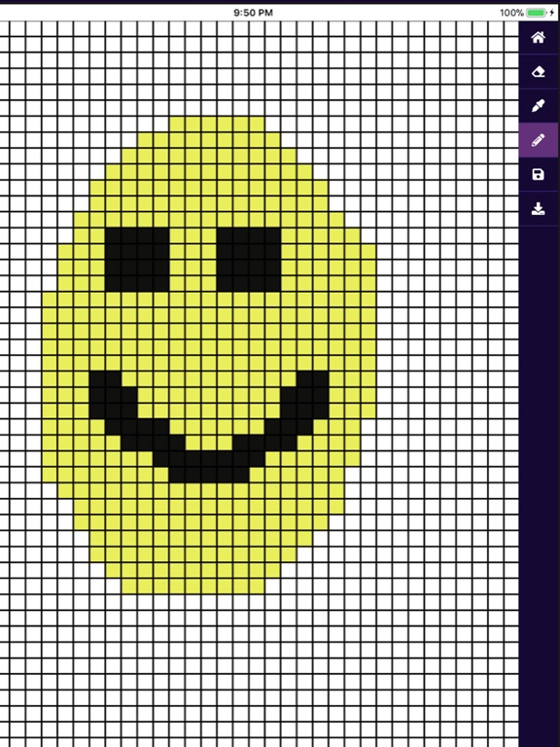Click the right black eye of smiley
The width and height of the screenshot is (560, 747).
pos(249,260)
